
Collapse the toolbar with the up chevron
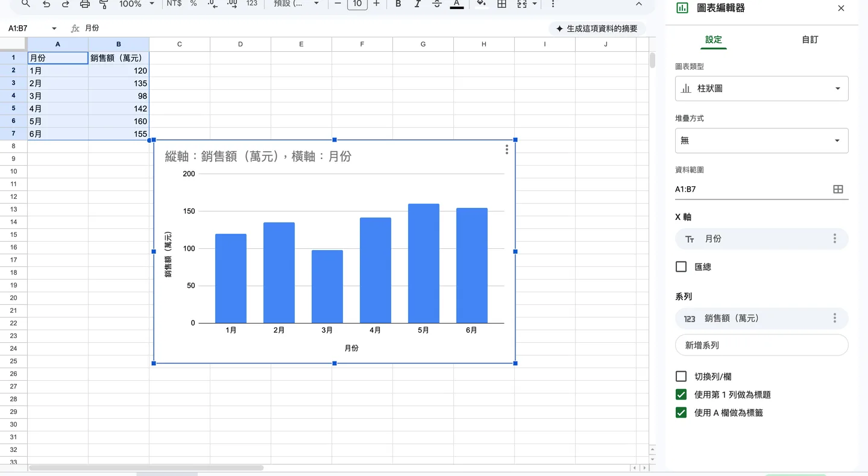click(x=639, y=4)
